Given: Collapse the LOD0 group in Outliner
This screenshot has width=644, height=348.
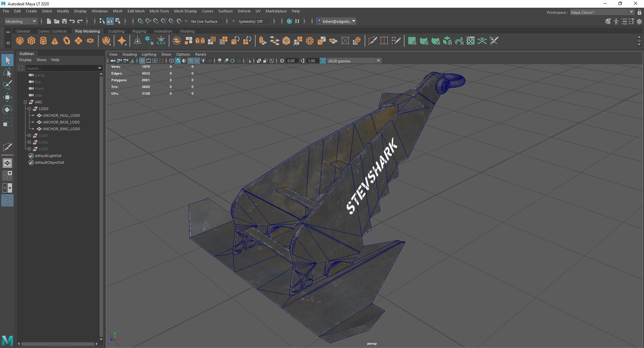Looking at the screenshot, I should pos(30,109).
